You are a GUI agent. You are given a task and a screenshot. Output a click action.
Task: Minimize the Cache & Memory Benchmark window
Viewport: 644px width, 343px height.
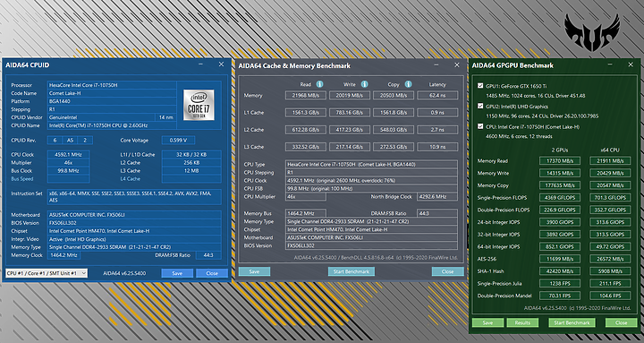(436, 65)
